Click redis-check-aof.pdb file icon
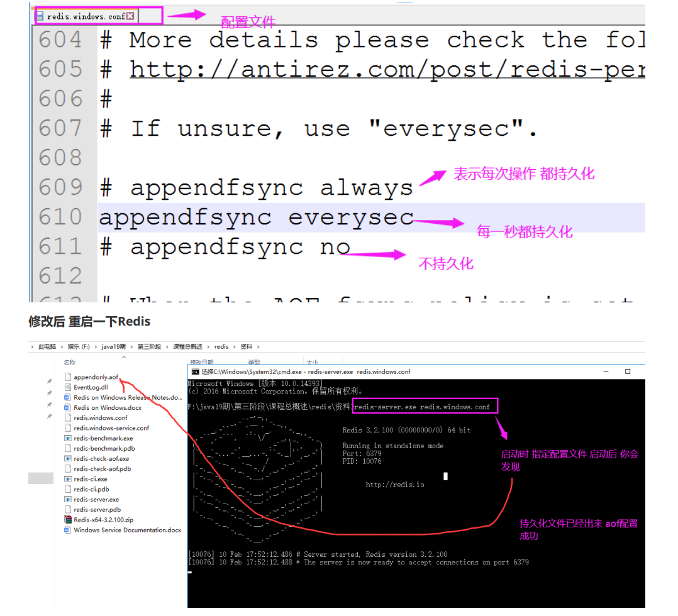Viewport: 678px width, 616px height. [x=68, y=468]
